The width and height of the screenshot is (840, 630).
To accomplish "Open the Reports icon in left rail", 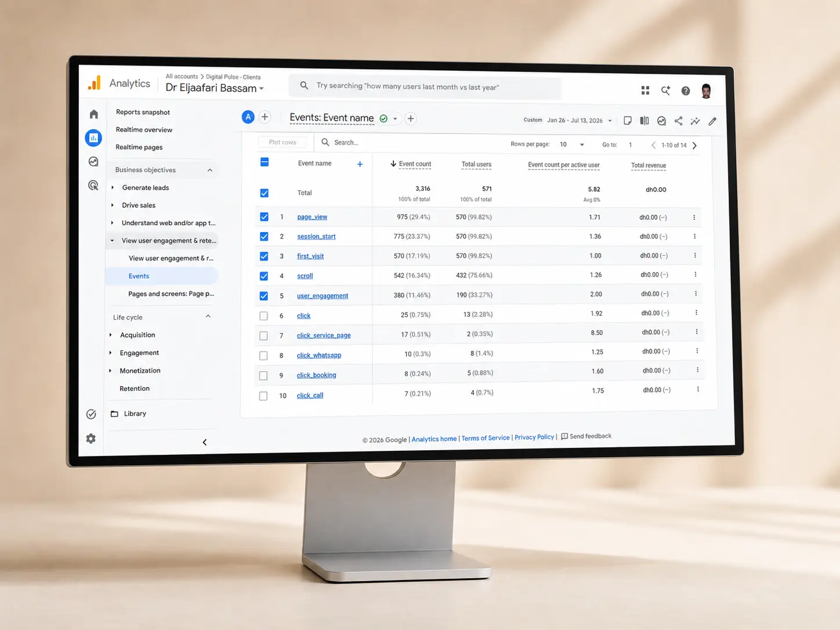I will (93, 138).
